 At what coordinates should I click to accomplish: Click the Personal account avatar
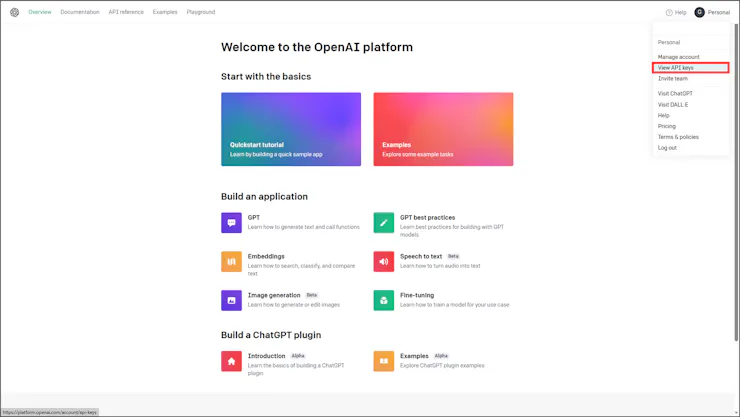click(699, 12)
